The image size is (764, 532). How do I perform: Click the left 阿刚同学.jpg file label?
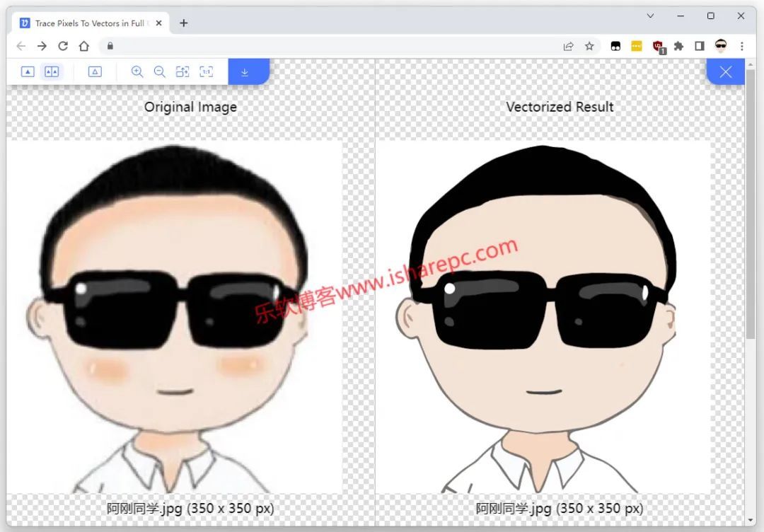pos(190,509)
